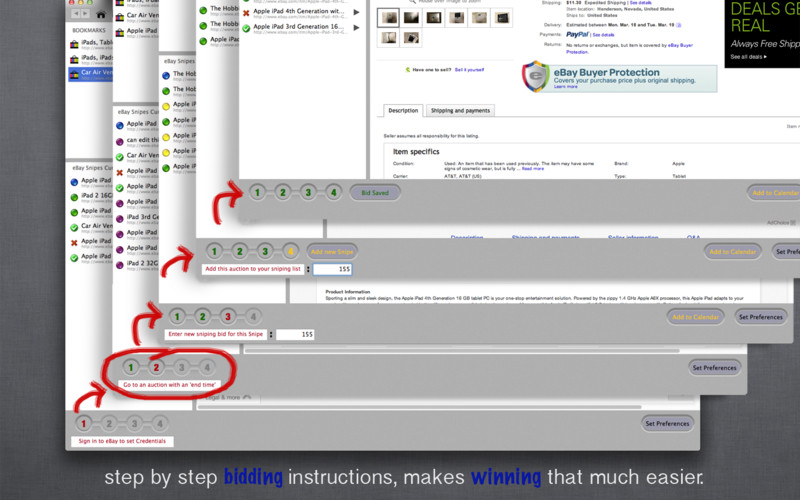
Task: Select first product photo thumbnail
Action: [x=389, y=18]
